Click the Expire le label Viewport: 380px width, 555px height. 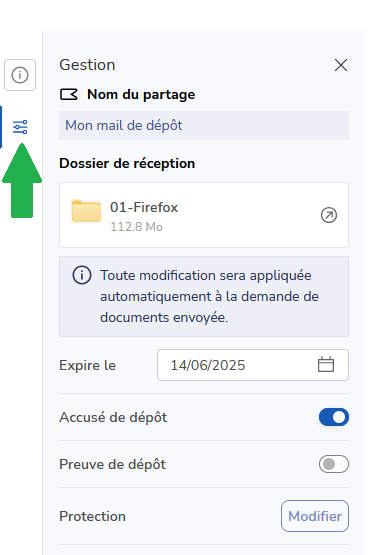click(87, 365)
